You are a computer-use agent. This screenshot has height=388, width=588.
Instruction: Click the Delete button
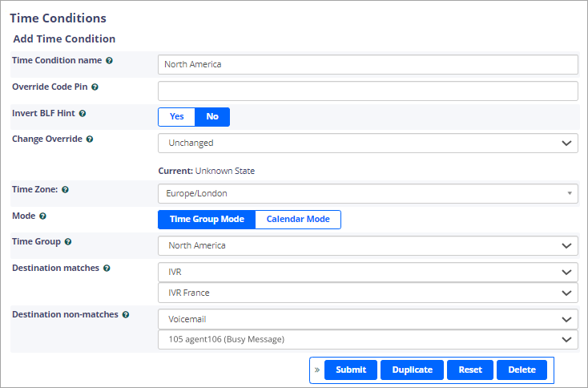(522, 370)
